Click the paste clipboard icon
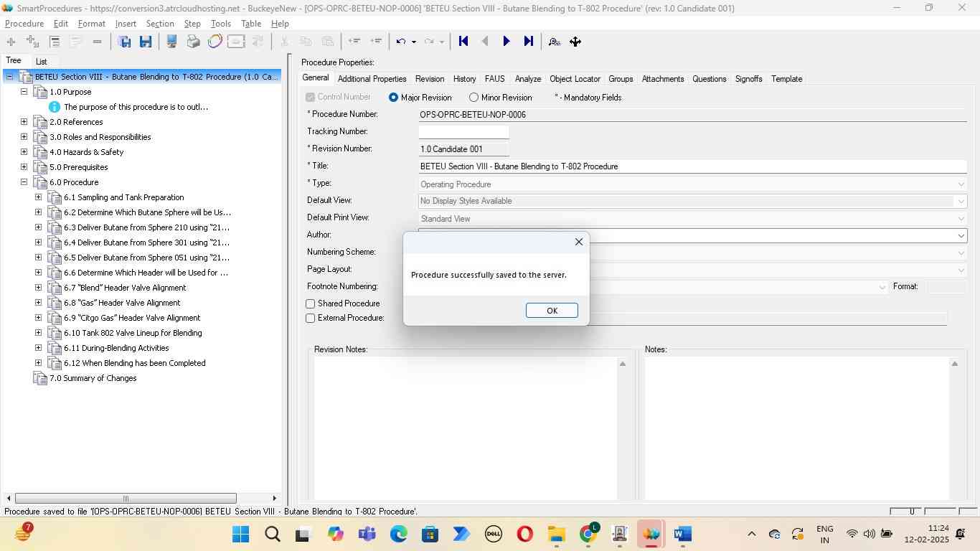This screenshot has width=980, height=551. 327,42
